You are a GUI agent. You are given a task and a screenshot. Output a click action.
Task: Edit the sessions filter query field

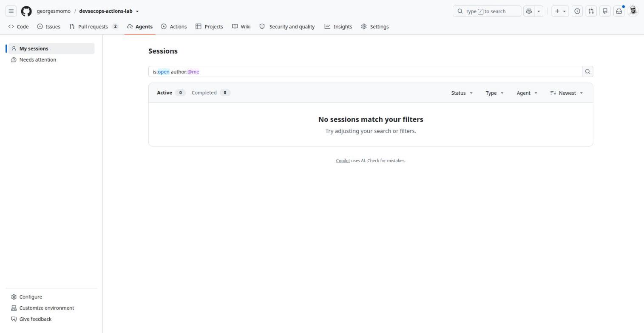[x=365, y=72]
